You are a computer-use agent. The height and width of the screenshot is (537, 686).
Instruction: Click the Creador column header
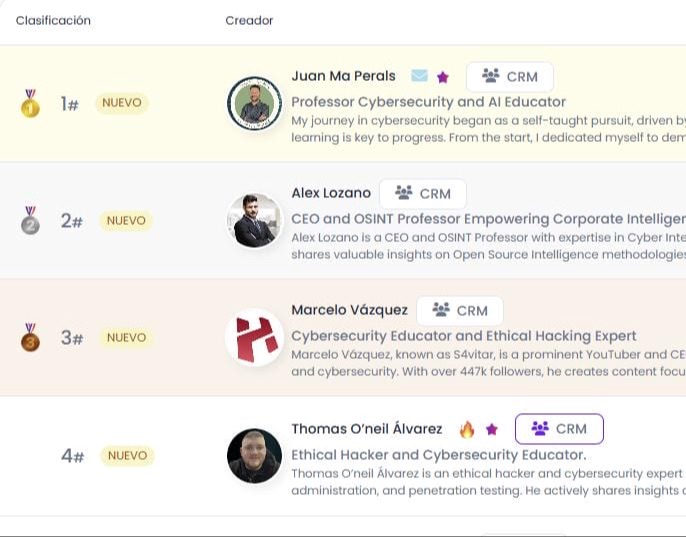[x=249, y=21]
